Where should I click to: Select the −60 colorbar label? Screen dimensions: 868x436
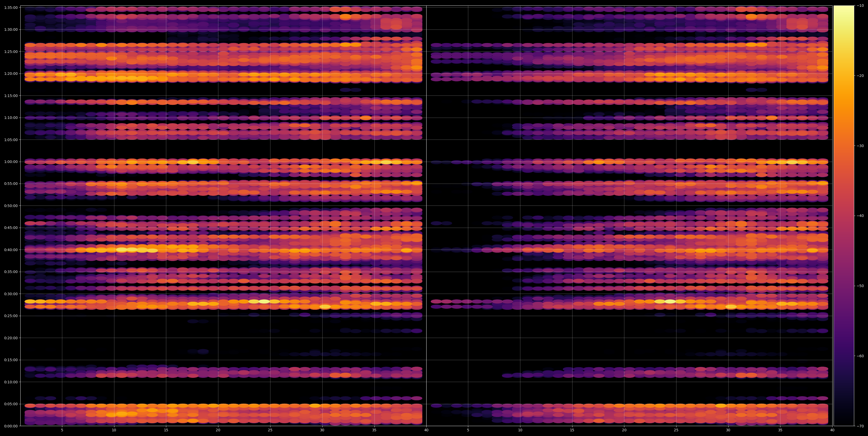tap(860, 356)
